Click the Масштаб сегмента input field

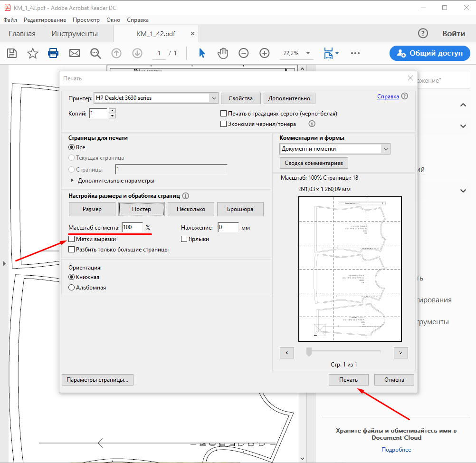(133, 227)
